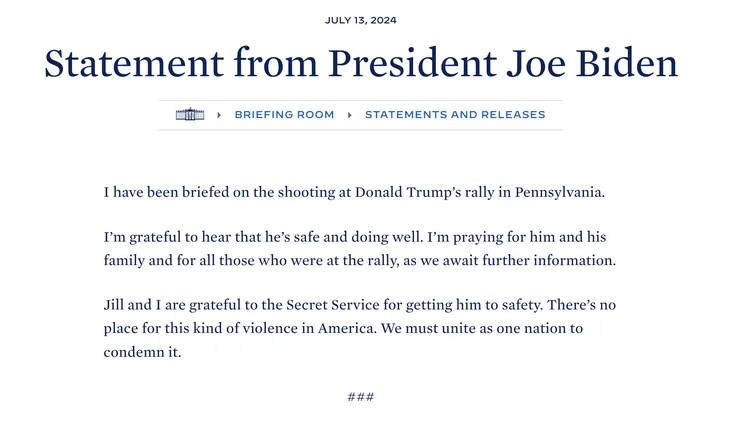
Task: Click the White House logo icon
Action: pos(190,115)
